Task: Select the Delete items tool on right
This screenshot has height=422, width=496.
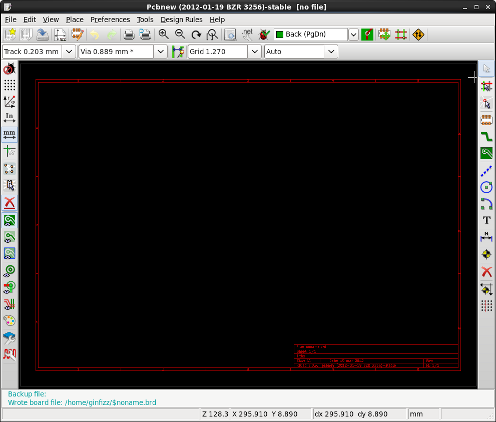Action: (x=486, y=272)
